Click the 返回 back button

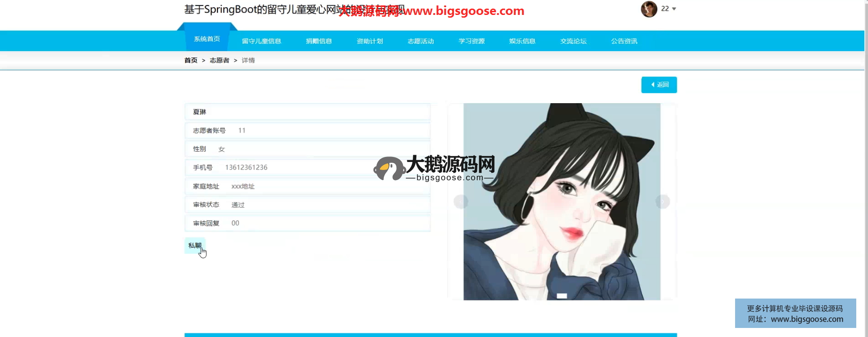(659, 85)
